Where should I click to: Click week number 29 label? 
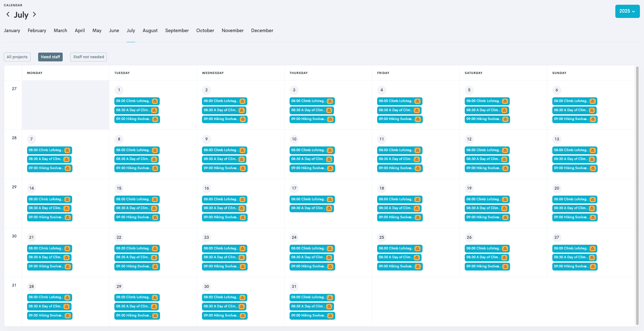14,187
